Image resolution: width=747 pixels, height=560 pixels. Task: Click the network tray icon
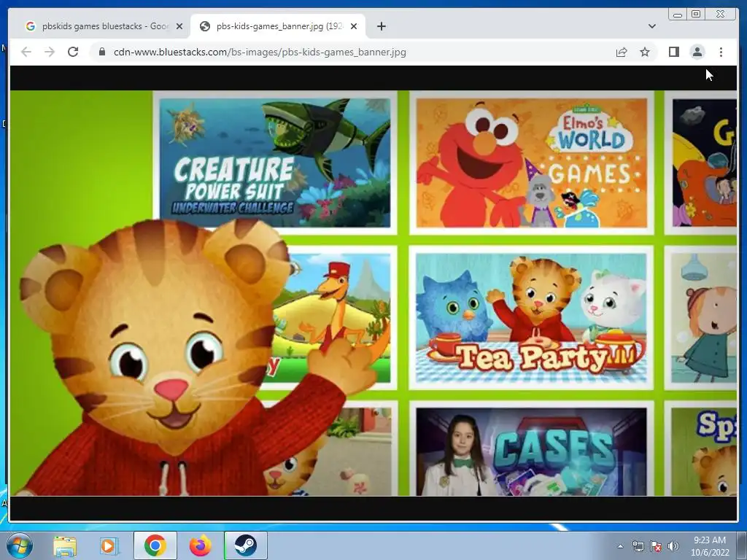pyautogui.click(x=638, y=546)
